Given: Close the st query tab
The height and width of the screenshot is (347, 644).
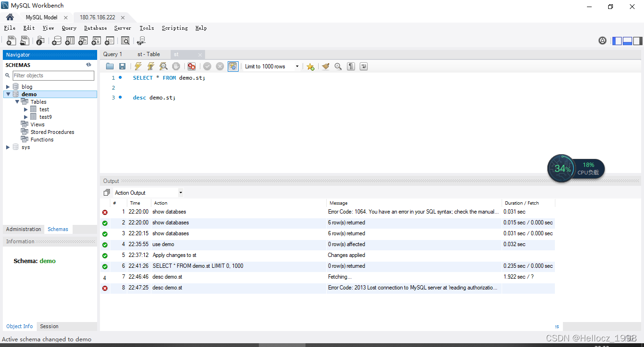Looking at the screenshot, I should (x=200, y=55).
